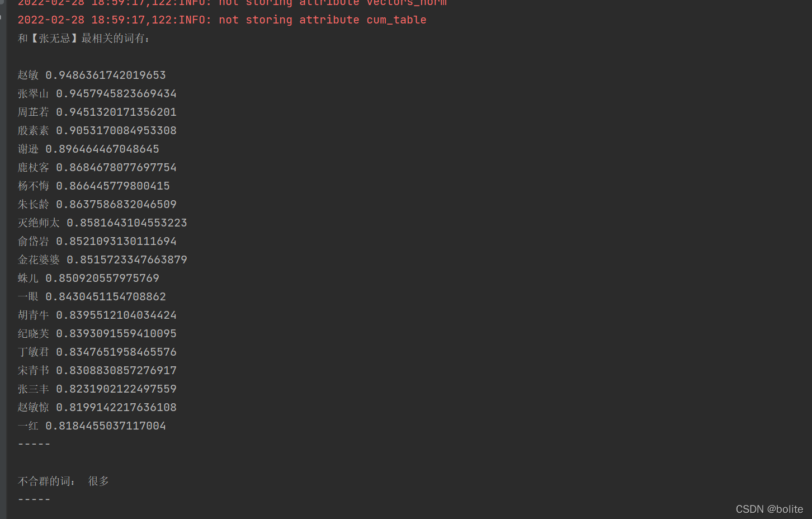
Task: Click the 蛛儿 output line
Action: click(88, 278)
